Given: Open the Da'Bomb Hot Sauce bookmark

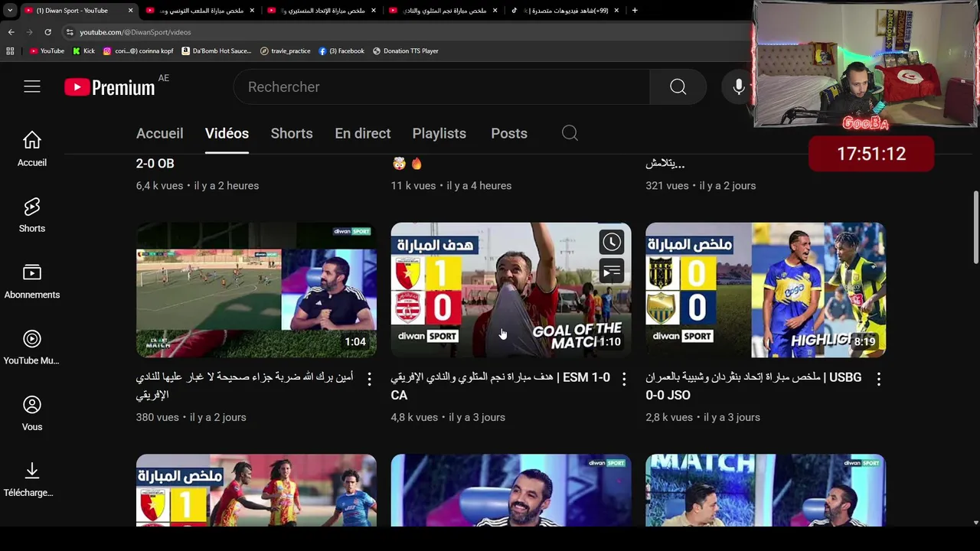Looking at the screenshot, I should coord(217,51).
